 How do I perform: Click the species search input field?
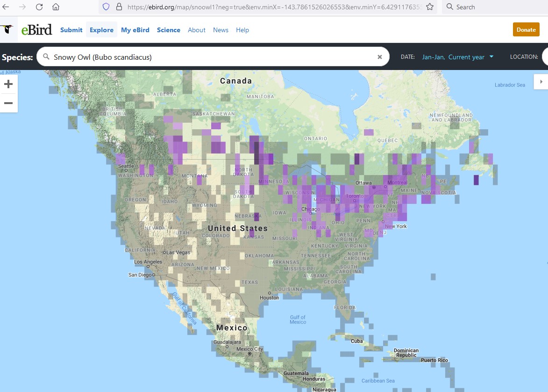[x=210, y=57]
